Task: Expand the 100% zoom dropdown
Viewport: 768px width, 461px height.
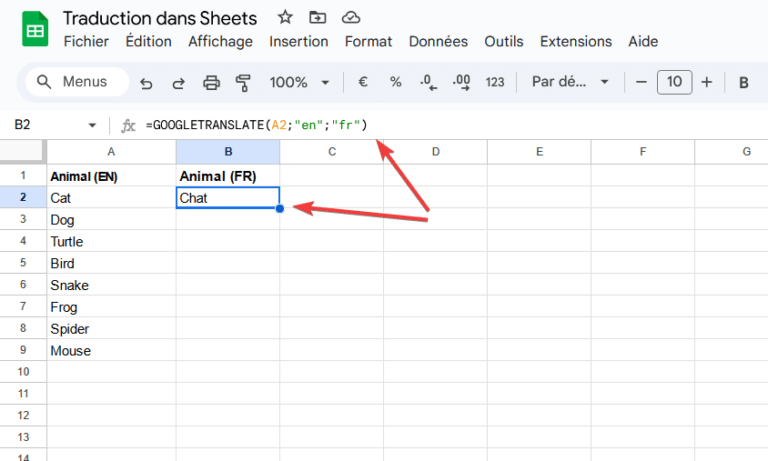Action: (x=298, y=82)
